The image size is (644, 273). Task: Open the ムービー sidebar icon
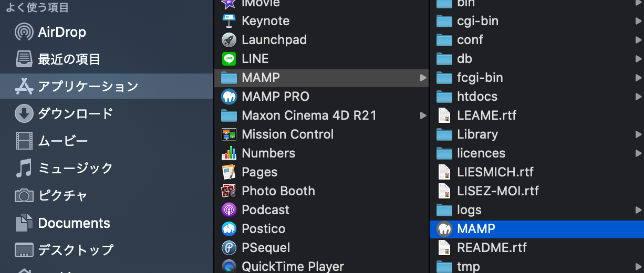tap(24, 141)
